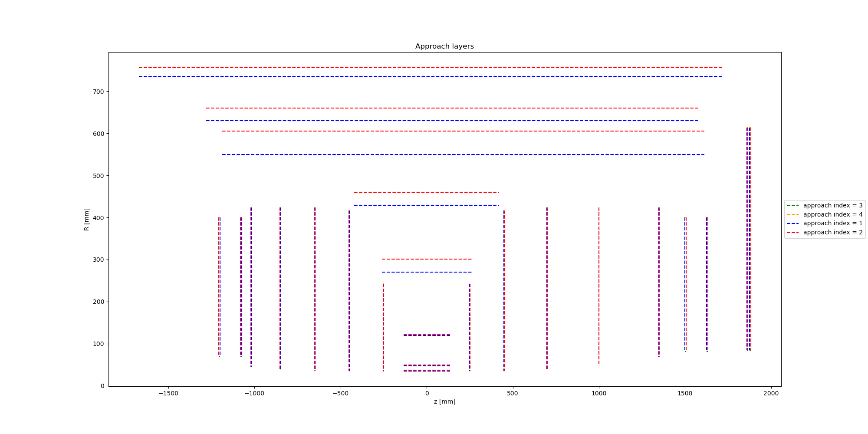This screenshot has height=434, width=868.
Task: Click the blue dashed legend line sample
Action: pyautogui.click(x=792, y=224)
